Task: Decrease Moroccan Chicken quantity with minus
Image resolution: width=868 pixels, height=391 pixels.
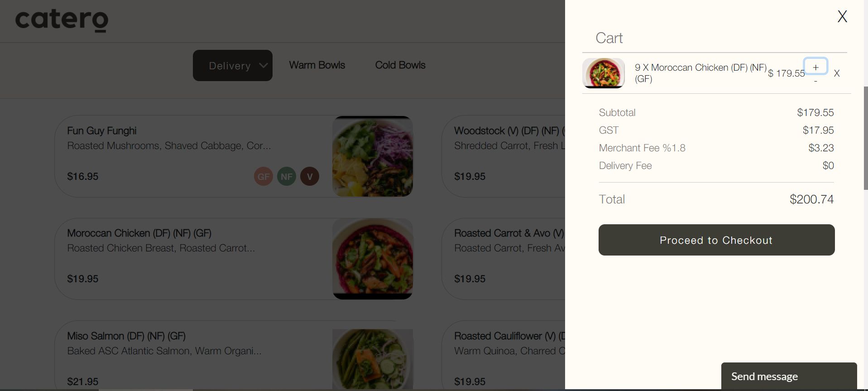Action: point(815,82)
